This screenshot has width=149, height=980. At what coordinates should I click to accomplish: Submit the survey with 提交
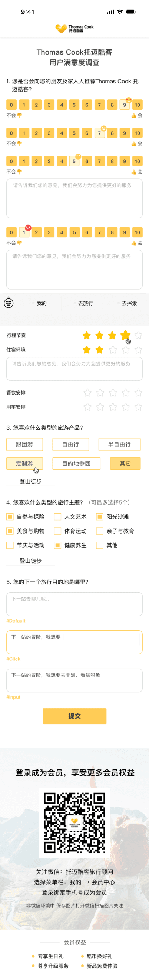pyautogui.click(x=74, y=716)
